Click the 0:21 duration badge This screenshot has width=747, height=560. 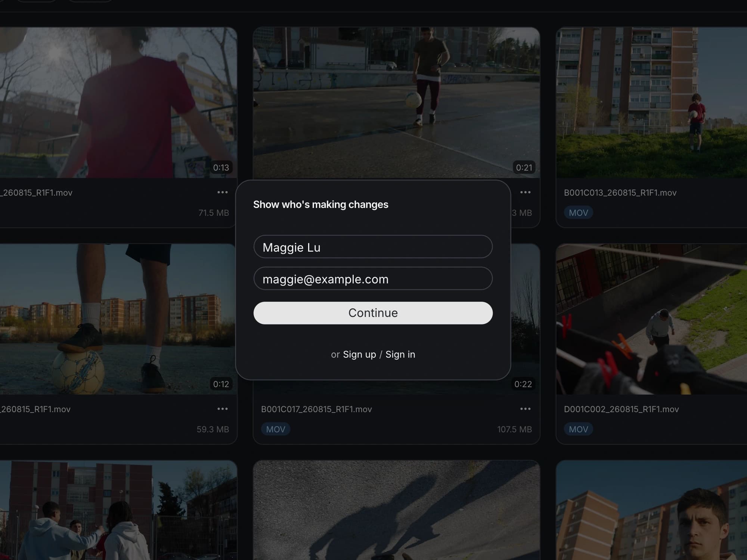[x=524, y=168]
